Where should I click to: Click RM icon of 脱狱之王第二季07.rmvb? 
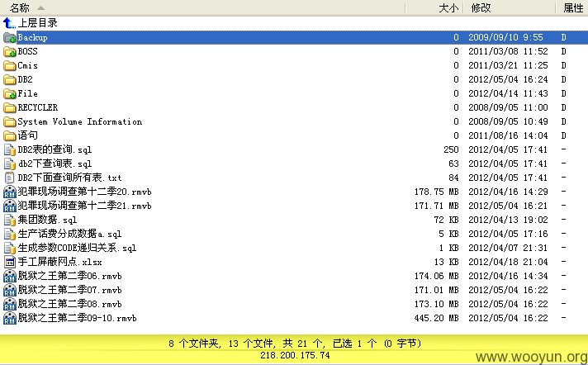pos(9,290)
